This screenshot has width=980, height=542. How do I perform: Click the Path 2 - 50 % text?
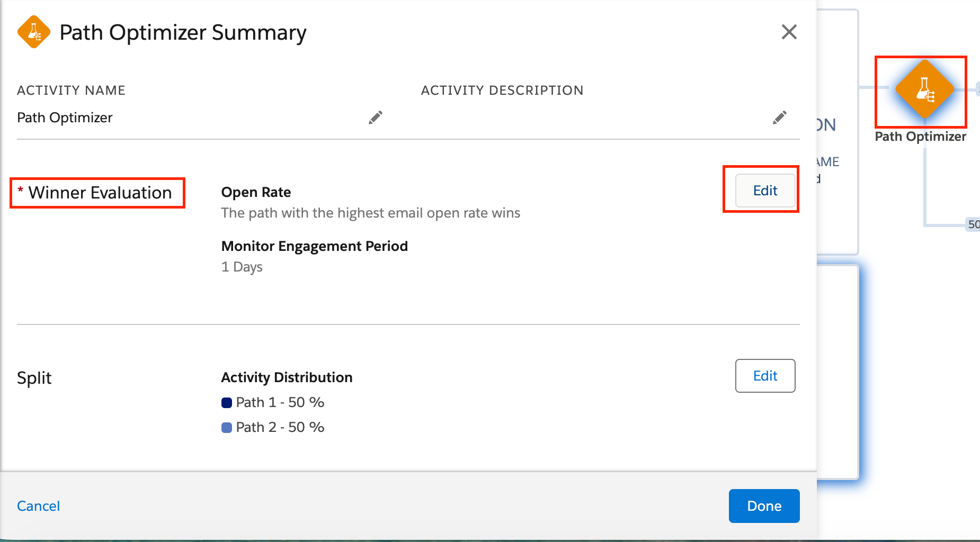coord(280,427)
